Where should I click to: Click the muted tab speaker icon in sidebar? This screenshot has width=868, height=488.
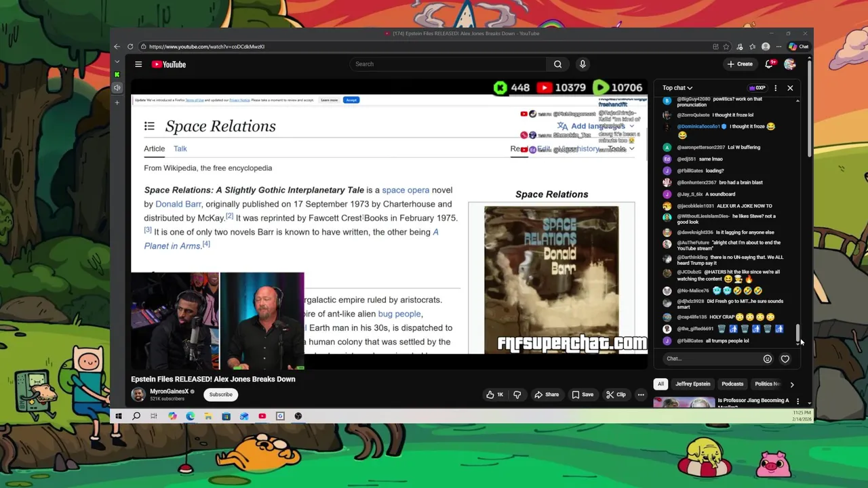(117, 87)
